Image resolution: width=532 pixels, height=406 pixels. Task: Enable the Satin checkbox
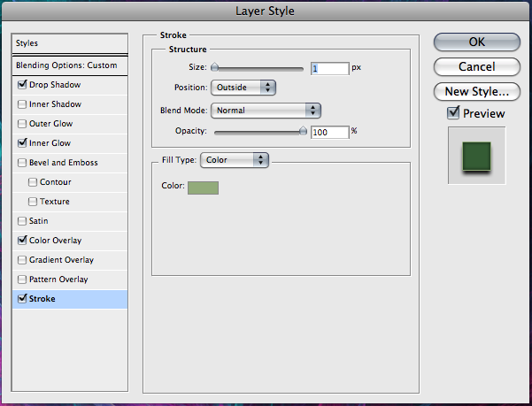click(22, 221)
